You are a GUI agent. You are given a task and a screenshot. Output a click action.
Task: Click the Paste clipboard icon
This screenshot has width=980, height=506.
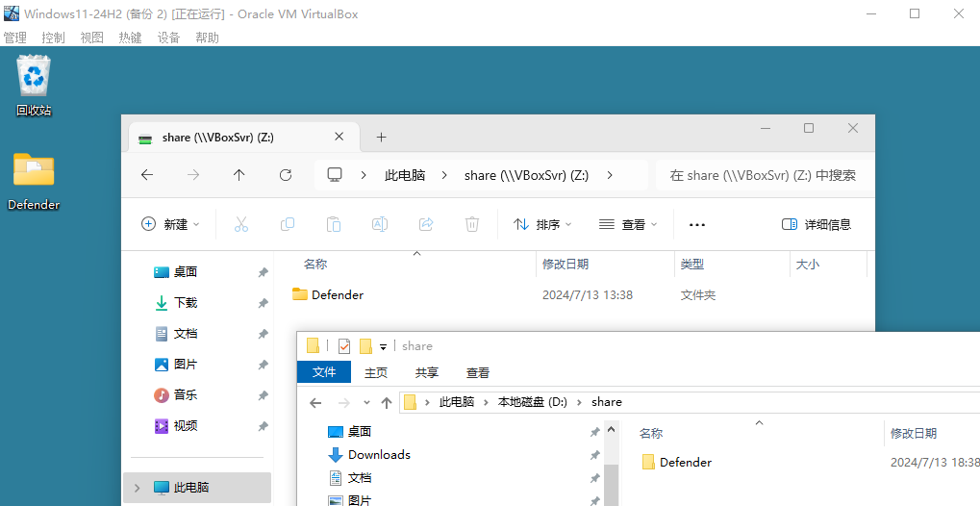[x=334, y=224]
